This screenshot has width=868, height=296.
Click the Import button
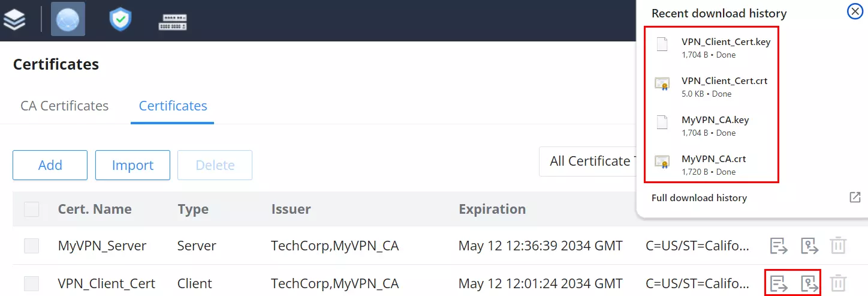[x=132, y=165]
